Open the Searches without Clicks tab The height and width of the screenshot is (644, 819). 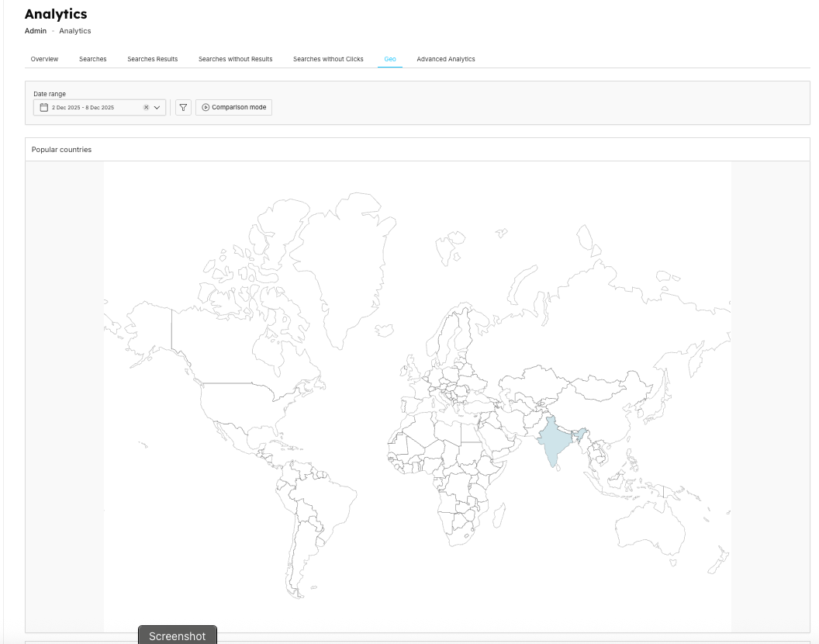[x=328, y=59]
